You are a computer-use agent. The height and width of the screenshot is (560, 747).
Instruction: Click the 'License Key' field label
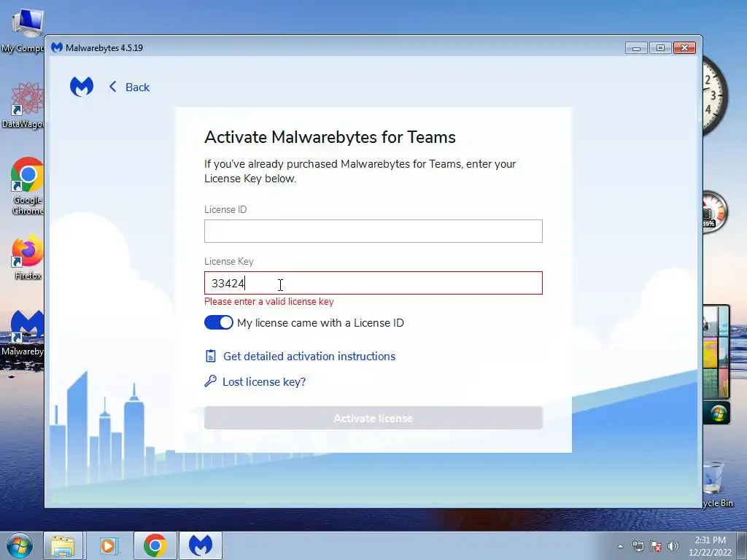[x=228, y=262]
